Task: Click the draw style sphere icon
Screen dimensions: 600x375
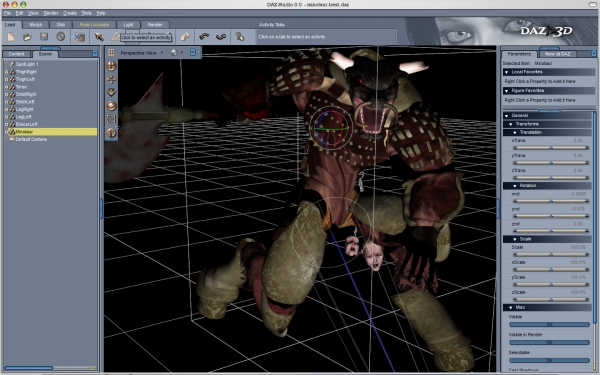Action: 174,52
